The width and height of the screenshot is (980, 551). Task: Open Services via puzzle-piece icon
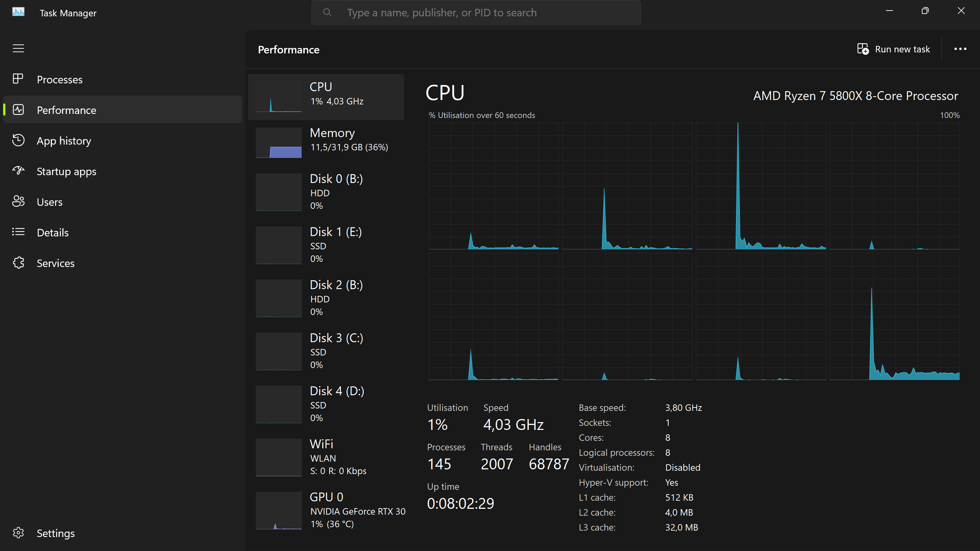(x=18, y=263)
